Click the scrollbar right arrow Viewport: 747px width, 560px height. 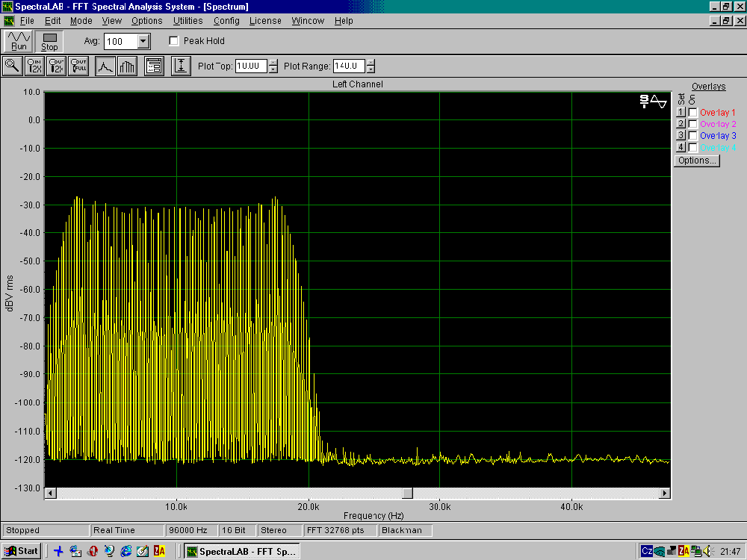[x=665, y=494]
